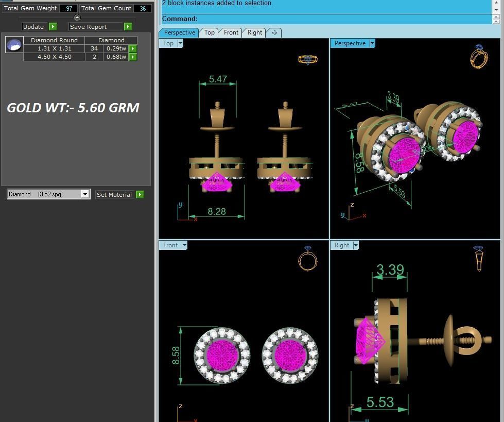Image resolution: width=504 pixels, height=422 pixels.
Task: Switch to the Right viewport tab
Action: 254,32
